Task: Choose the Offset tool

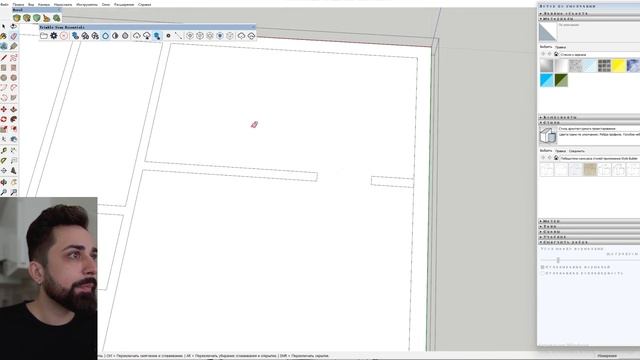Action: tap(13, 129)
